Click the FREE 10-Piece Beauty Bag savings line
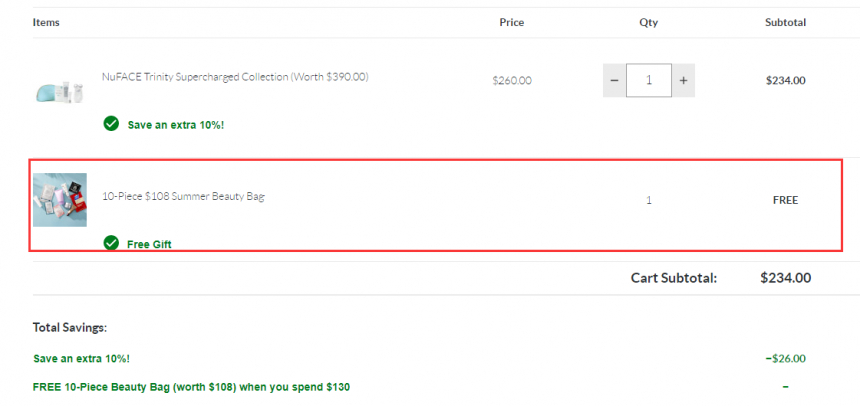The image size is (860, 406). (191, 387)
